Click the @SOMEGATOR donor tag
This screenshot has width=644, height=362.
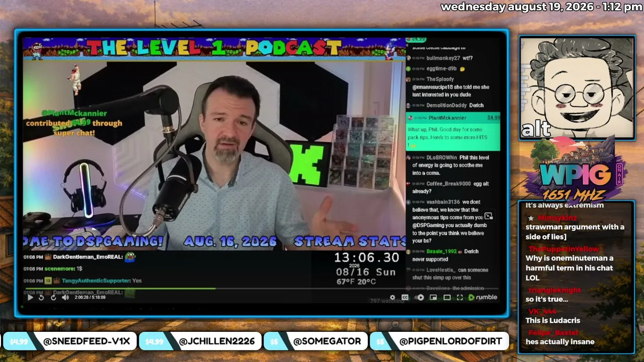[x=327, y=341]
